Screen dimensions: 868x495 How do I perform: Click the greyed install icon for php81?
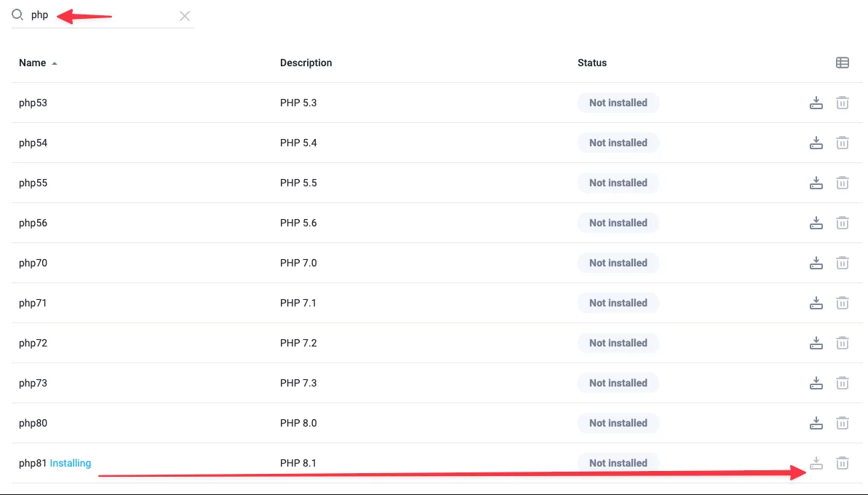pyautogui.click(x=816, y=463)
